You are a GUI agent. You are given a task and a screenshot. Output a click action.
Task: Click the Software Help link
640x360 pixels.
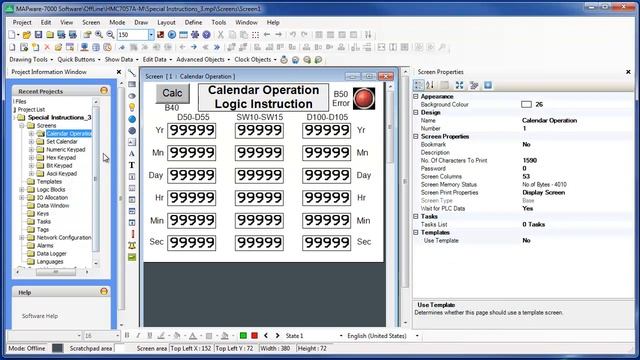(x=40, y=316)
